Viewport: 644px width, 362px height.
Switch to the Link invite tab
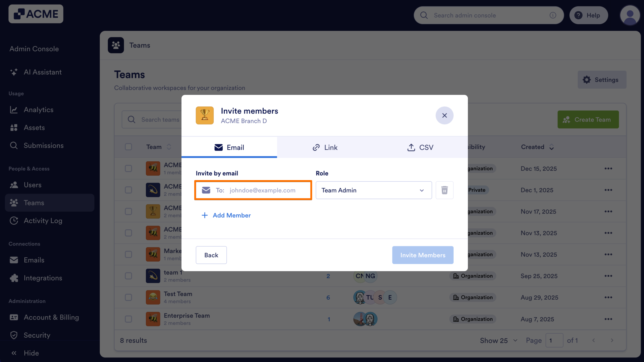point(325,147)
